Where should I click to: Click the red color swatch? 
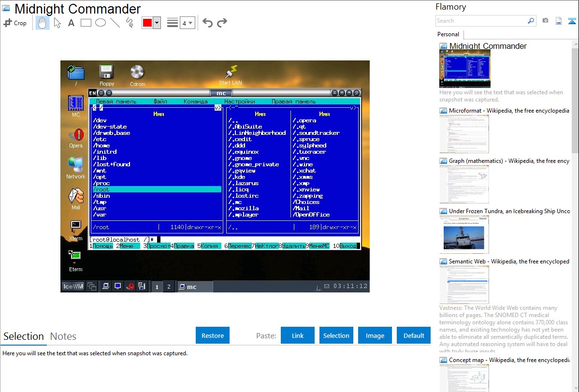pyautogui.click(x=147, y=23)
